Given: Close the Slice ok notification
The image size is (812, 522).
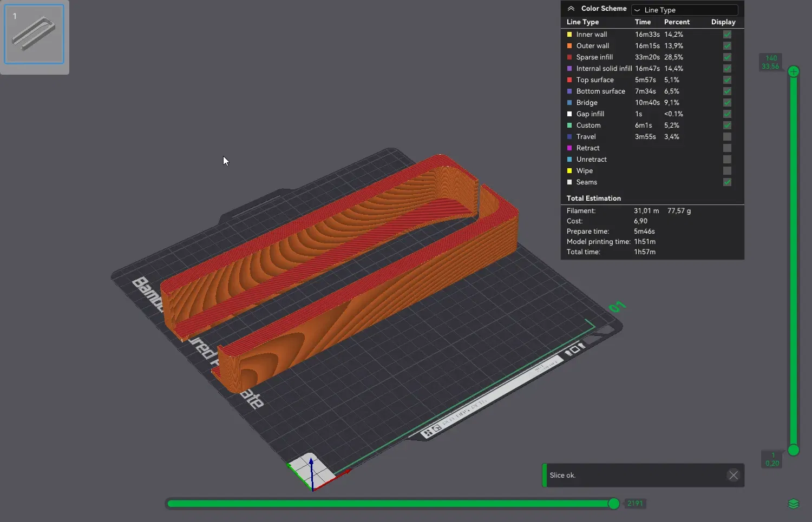Looking at the screenshot, I should click(x=733, y=475).
